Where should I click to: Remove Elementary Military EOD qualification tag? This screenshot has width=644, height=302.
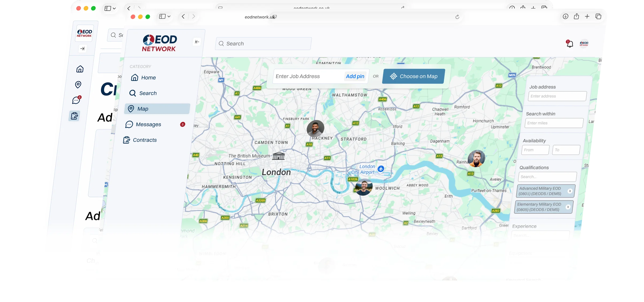pos(568,207)
